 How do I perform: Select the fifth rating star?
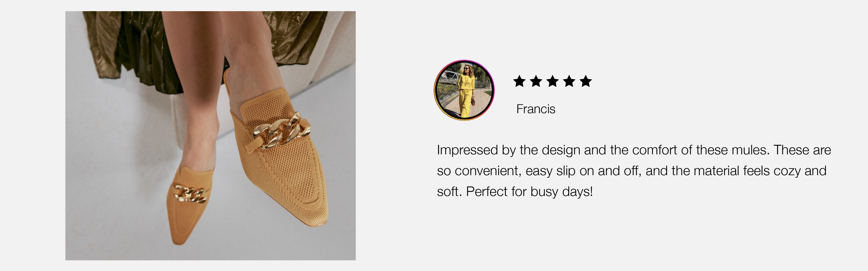pyautogui.click(x=586, y=81)
